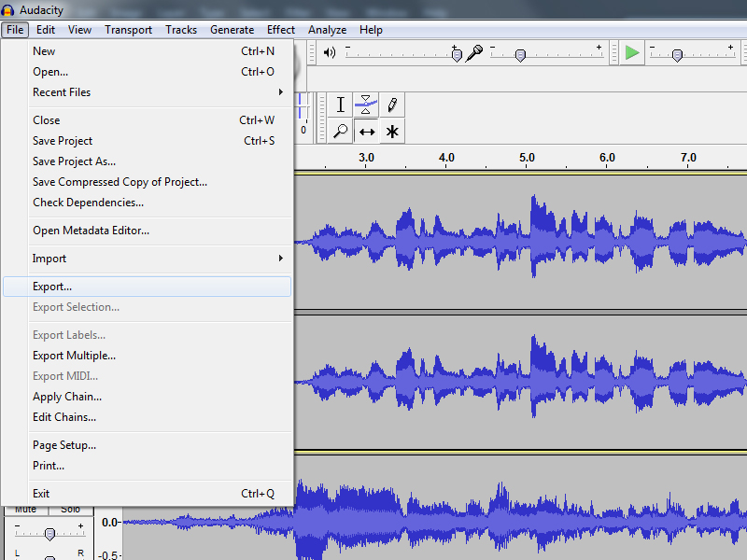747x560 pixels.
Task: Expand the Recent Files submenu
Action: pos(148,91)
